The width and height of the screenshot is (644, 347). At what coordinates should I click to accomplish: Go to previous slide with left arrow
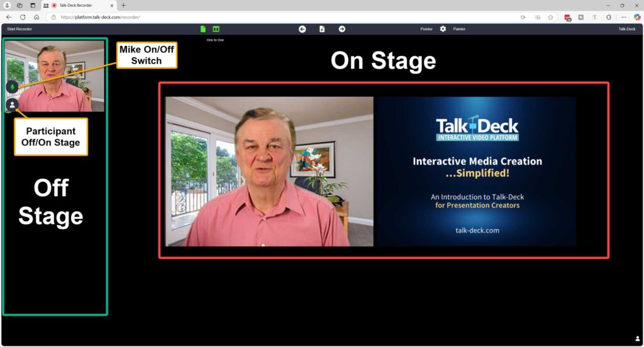(x=303, y=29)
